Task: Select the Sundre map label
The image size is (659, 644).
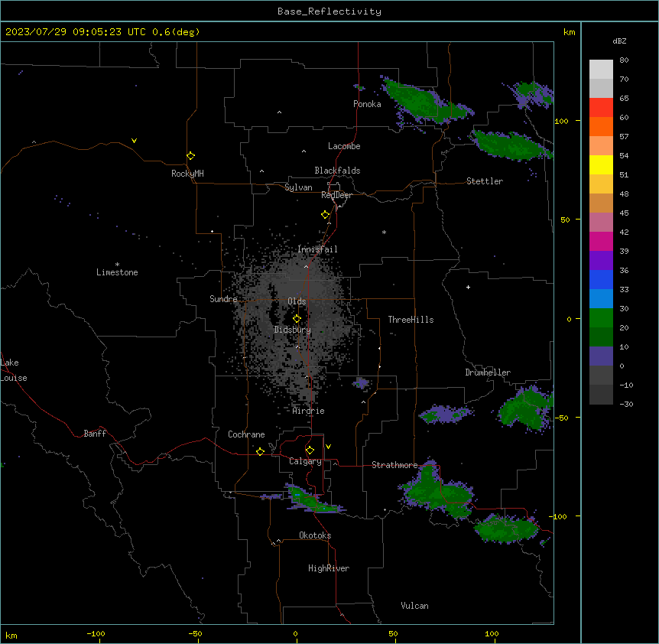Action: click(223, 299)
